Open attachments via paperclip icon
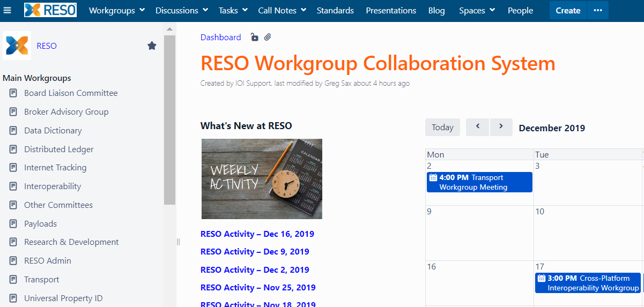 tap(268, 38)
